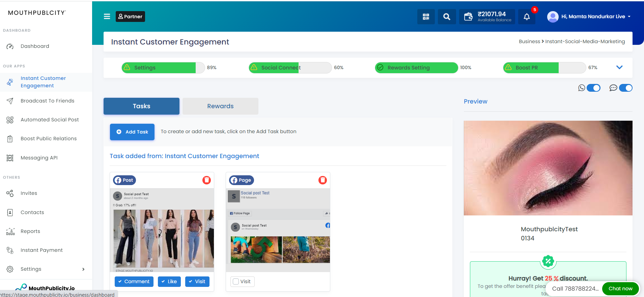Open Automated Social Post menu item
The image size is (644, 297).
tap(50, 120)
